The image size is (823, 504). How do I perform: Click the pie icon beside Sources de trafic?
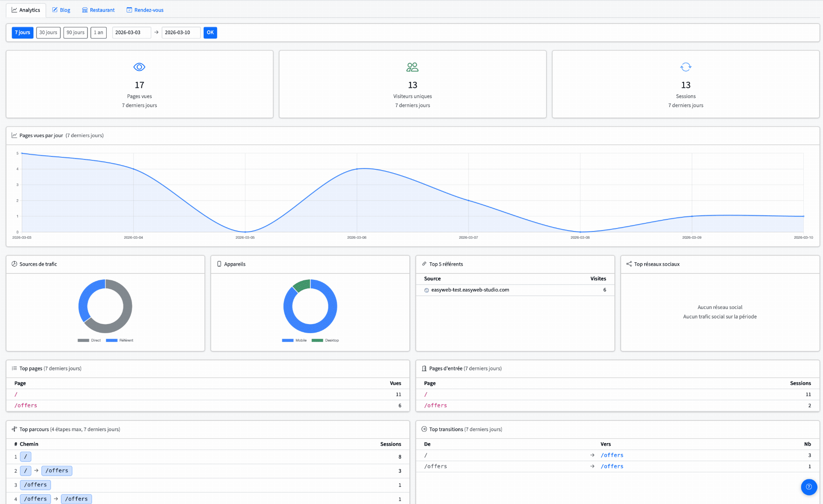pyautogui.click(x=14, y=264)
